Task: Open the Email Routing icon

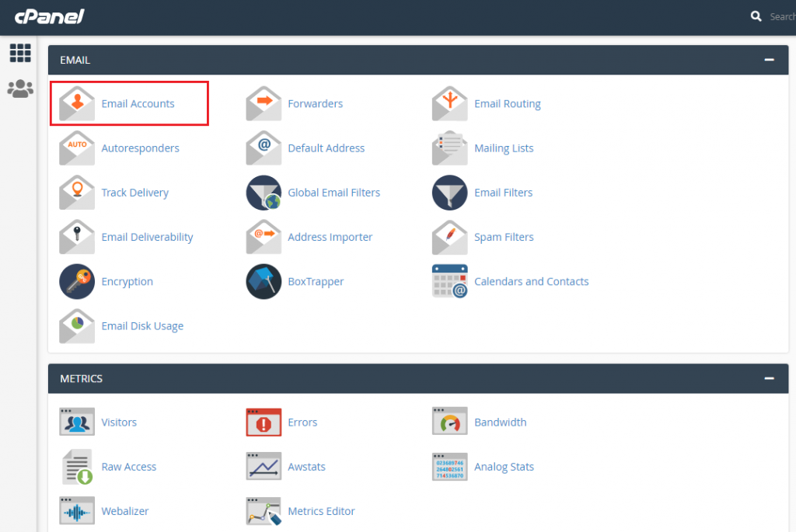Action: click(450, 103)
